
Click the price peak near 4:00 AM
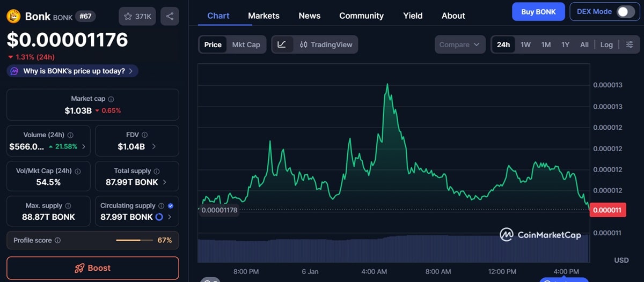387,85
